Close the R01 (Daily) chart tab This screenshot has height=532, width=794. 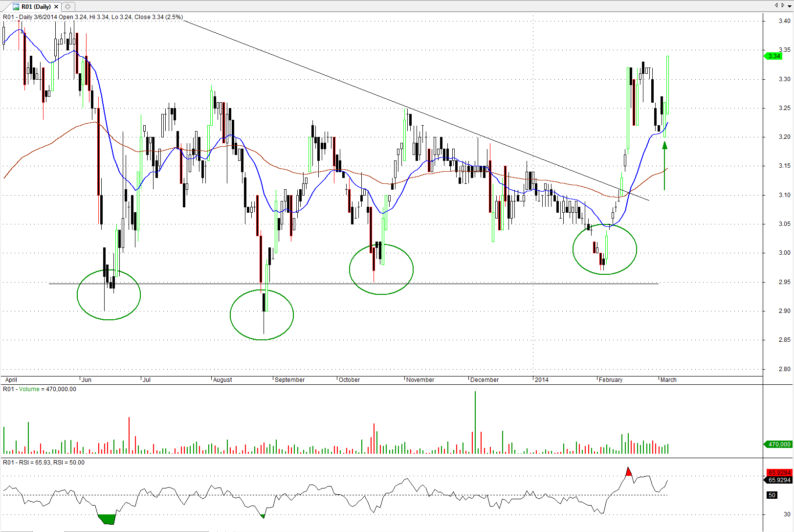point(56,7)
